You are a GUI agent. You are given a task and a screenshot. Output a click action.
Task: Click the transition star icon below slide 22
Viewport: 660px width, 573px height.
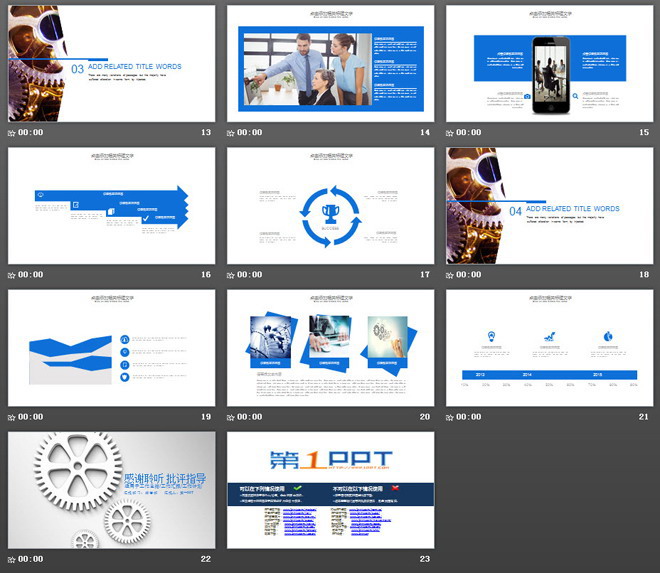click(12, 559)
